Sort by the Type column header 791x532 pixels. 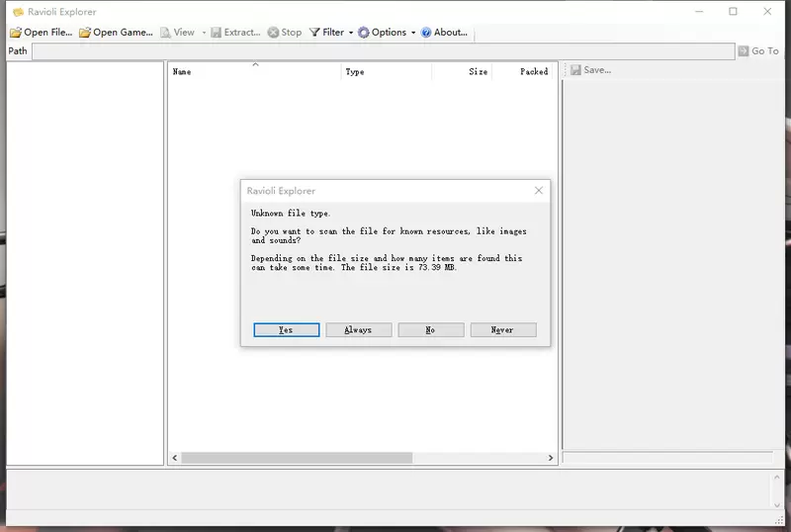(386, 71)
